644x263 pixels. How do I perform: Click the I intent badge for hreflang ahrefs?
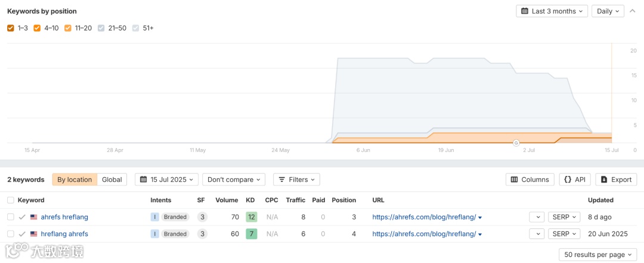(155, 234)
